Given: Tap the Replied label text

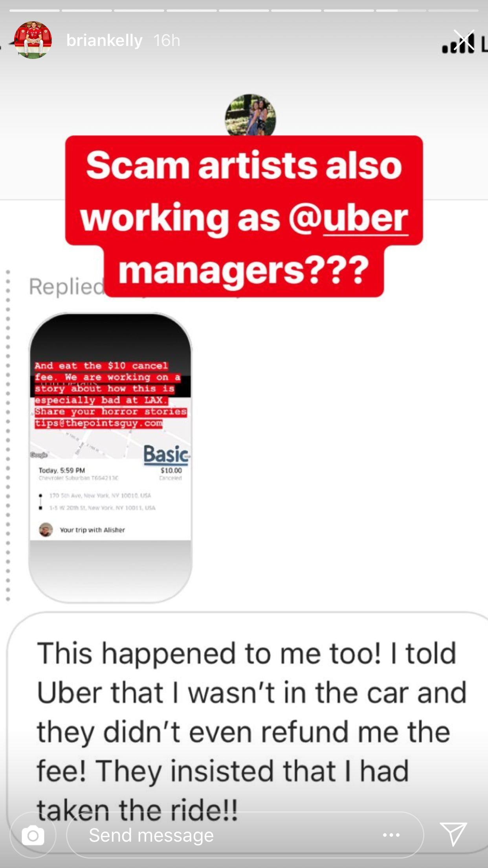Looking at the screenshot, I should 66,286.
